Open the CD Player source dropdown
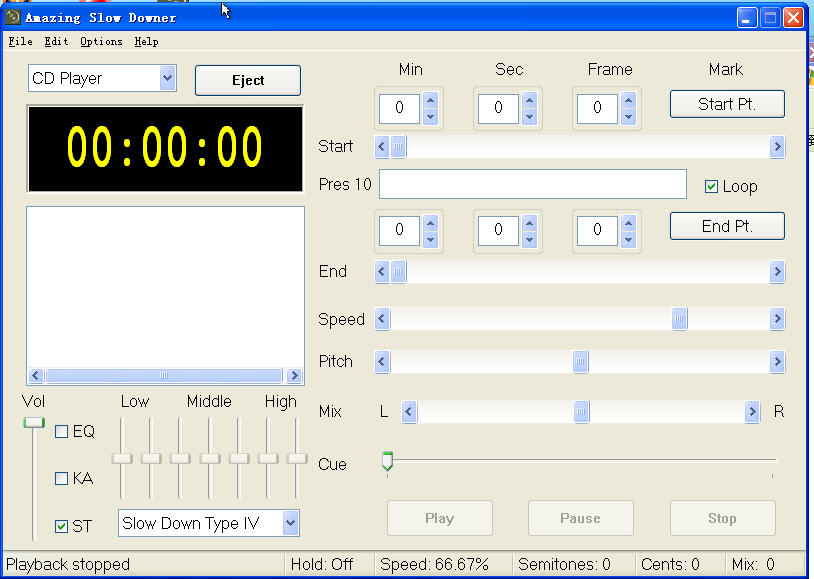Image resolution: width=814 pixels, height=579 pixels. 167,78
